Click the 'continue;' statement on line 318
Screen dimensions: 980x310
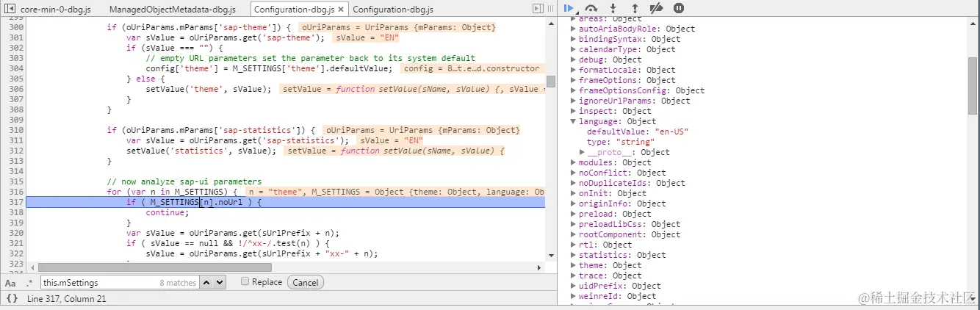click(167, 212)
